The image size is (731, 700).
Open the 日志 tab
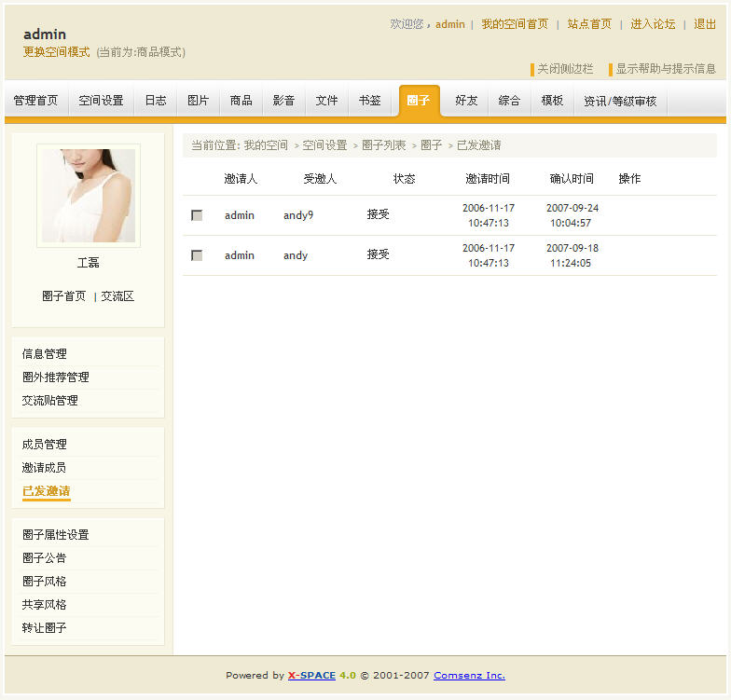(155, 101)
